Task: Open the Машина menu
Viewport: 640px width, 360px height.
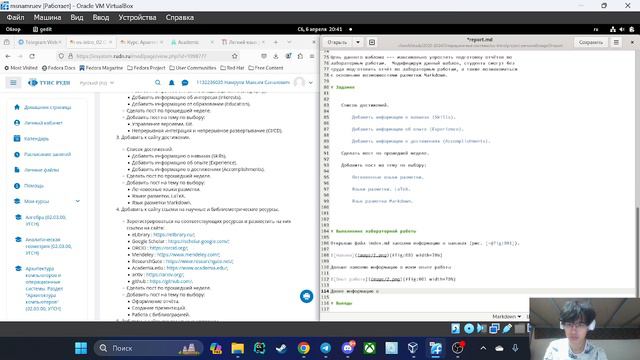Action: (47, 18)
